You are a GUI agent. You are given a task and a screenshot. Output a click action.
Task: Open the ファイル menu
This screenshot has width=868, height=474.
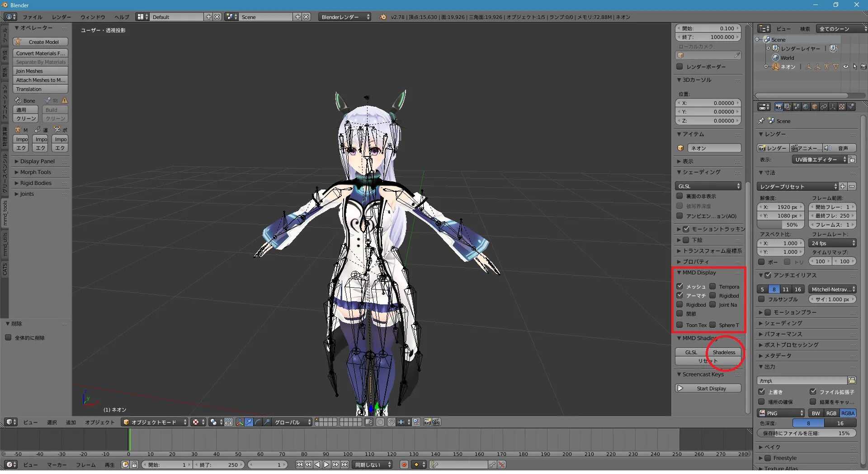click(33, 17)
